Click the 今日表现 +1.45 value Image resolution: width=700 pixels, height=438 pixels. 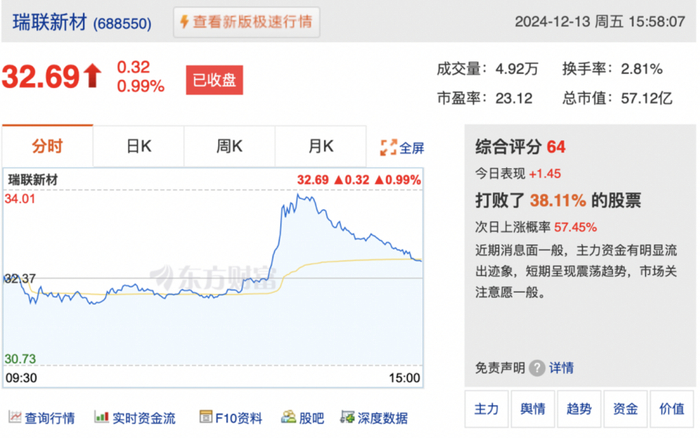pos(545,174)
